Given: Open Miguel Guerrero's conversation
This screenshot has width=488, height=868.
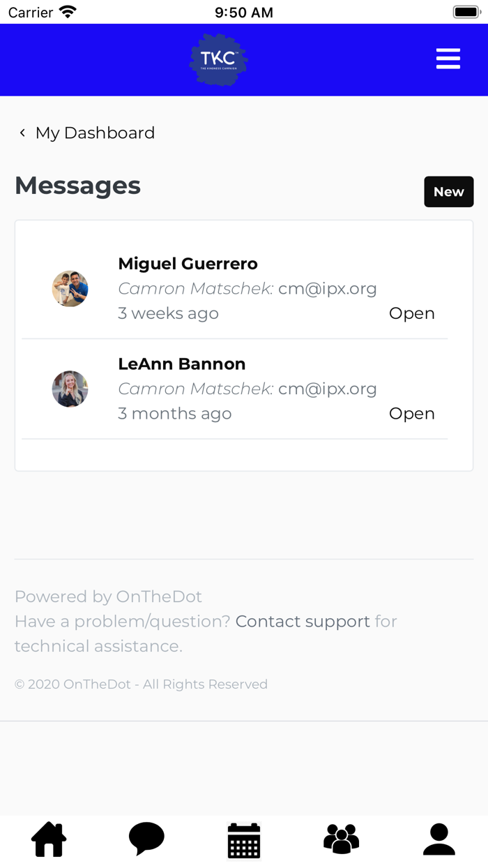Looking at the screenshot, I should [188, 264].
